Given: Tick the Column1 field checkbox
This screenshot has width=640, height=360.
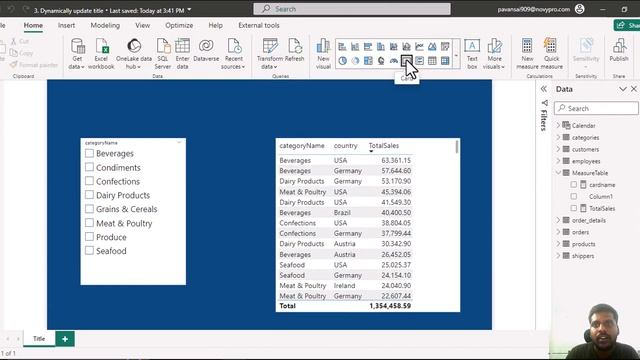Looking at the screenshot, I should [573, 197].
